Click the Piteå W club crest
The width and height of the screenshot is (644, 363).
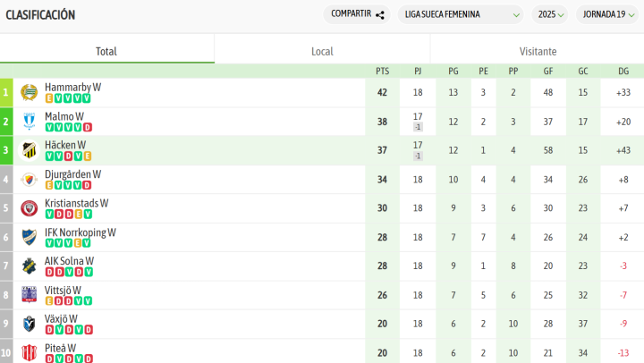pos(29,352)
